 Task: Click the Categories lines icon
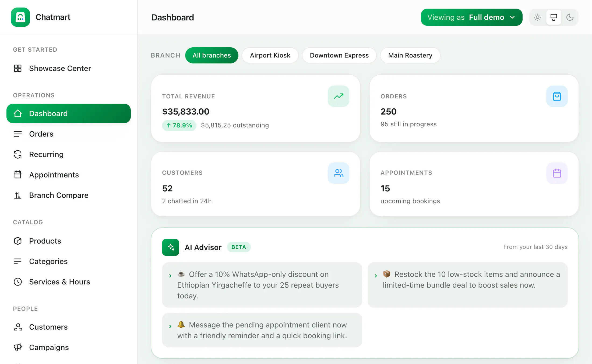click(18, 261)
